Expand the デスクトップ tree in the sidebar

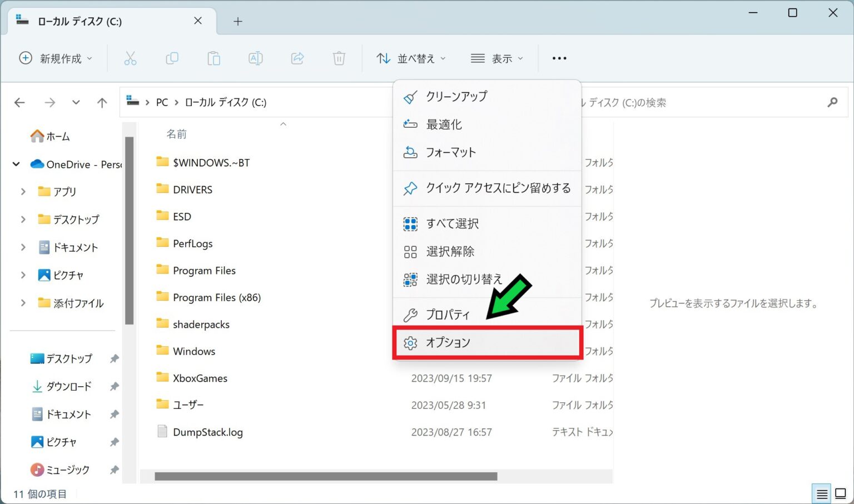[22, 219]
